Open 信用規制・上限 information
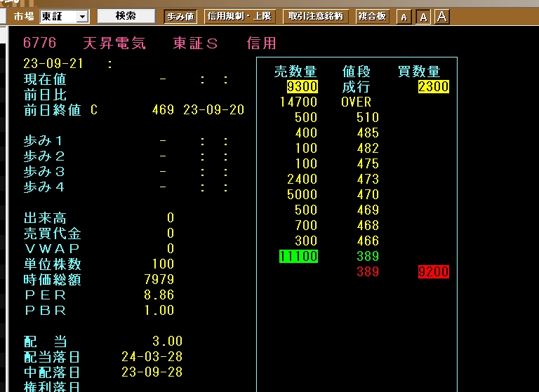This screenshot has height=392, width=539. click(239, 16)
